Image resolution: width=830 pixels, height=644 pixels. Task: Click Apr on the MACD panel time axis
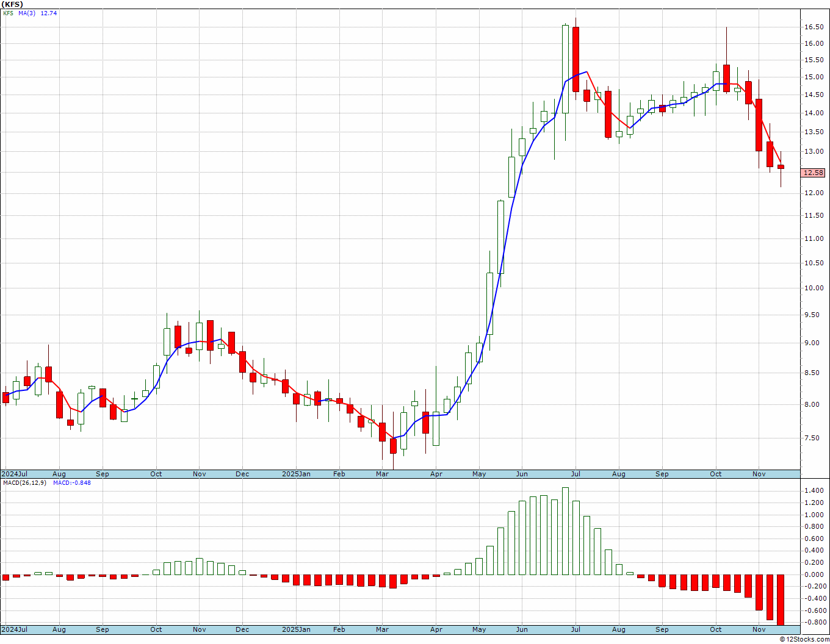pyautogui.click(x=436, y=629)
